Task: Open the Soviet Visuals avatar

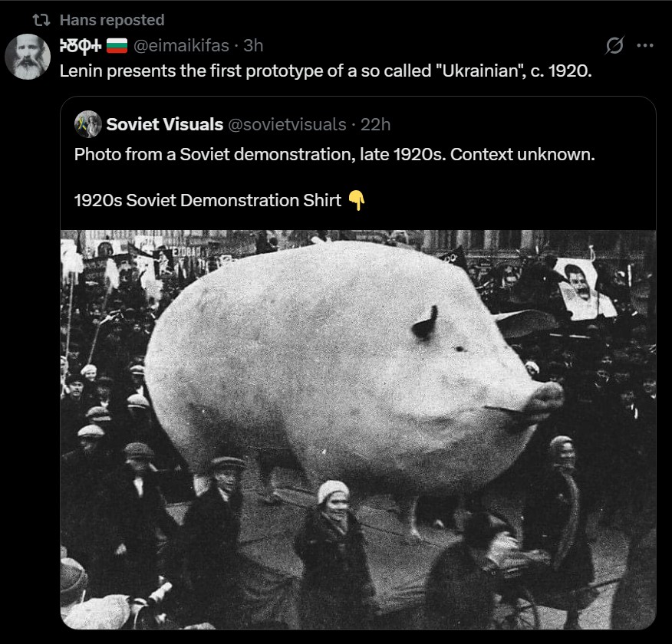Action: click(x=88, y=124)
